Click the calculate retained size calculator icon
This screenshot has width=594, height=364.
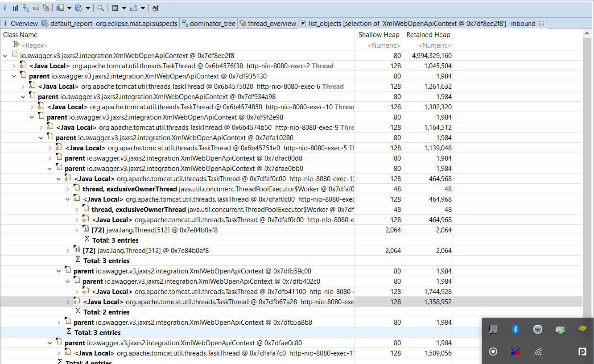[x=115, y=8]
